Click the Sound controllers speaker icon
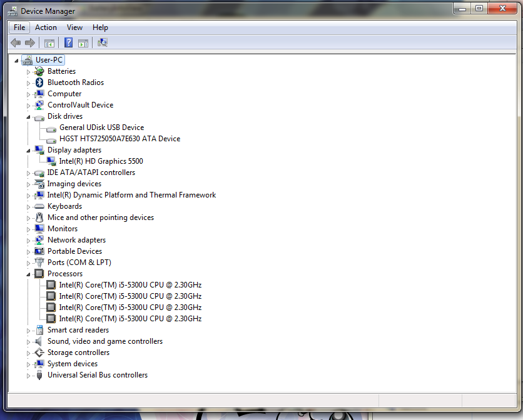Viewport: 523px width, 420px height. click(39, 341)
